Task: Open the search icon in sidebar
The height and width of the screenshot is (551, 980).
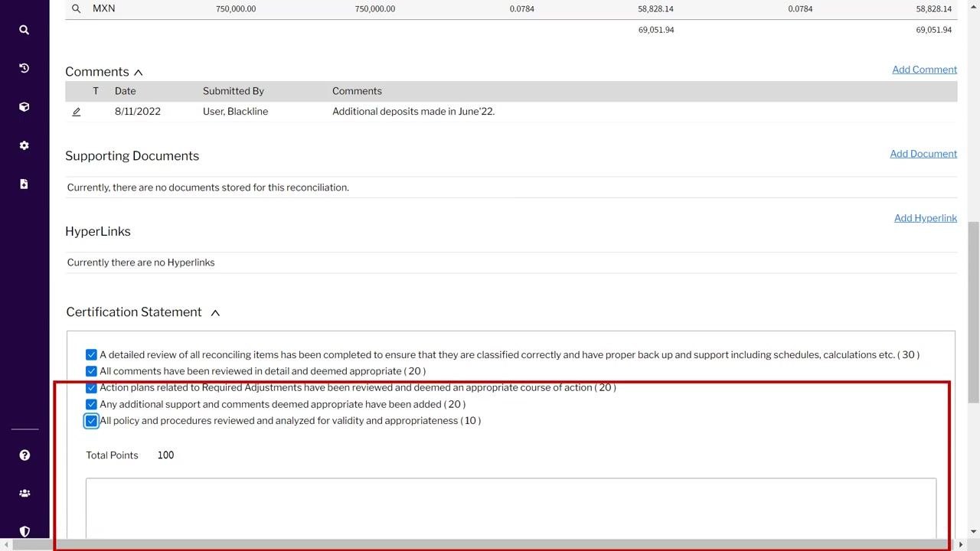Action: (24, 30)
